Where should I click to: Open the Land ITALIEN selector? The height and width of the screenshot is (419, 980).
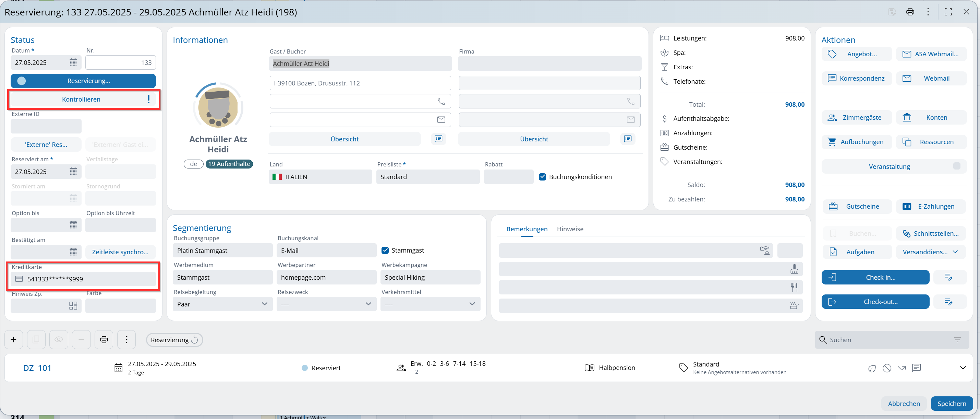point(320,177)
